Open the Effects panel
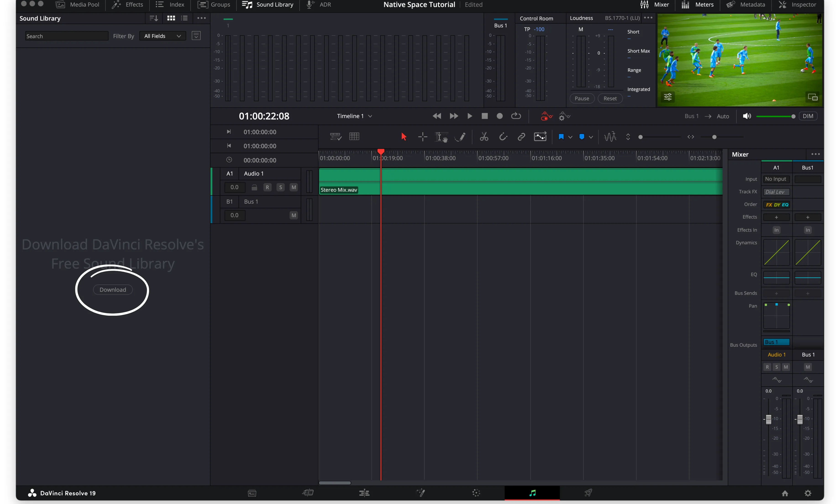 128,5
